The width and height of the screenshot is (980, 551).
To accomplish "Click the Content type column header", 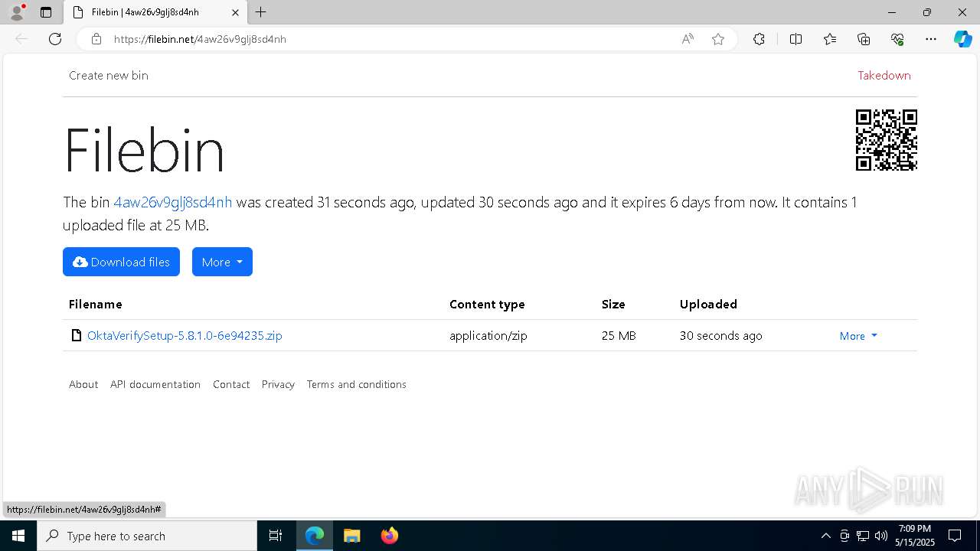I will (487, 304).
